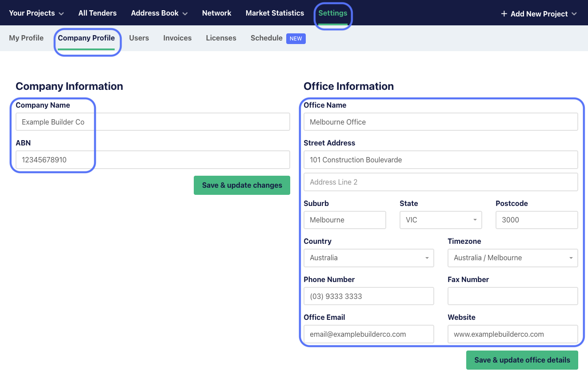Viewport: 588px width, 379px height.
Task: Click the empty Address Line 2 field
Action: click(440, 182)
